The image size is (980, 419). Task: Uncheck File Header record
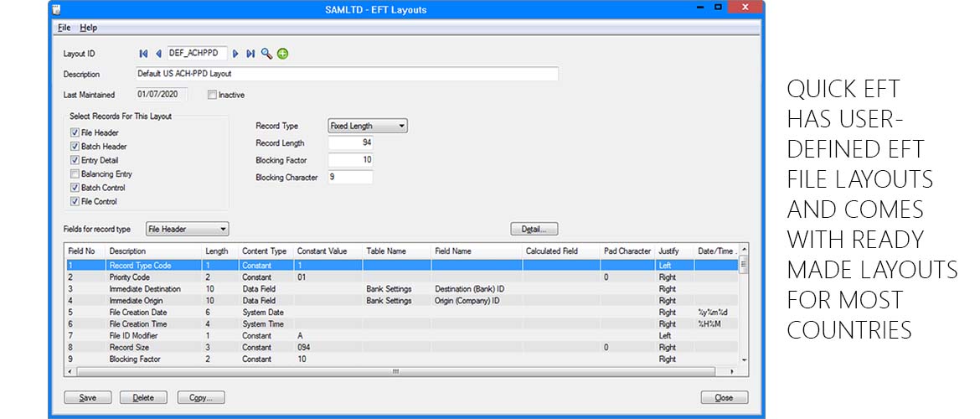coord(75,132)
